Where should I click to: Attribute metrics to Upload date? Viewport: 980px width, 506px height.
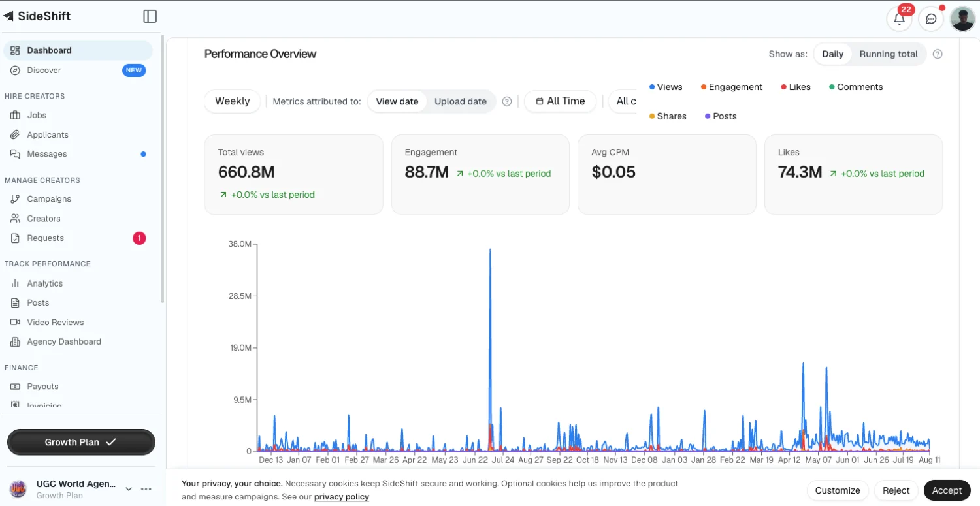coord(461,101)
